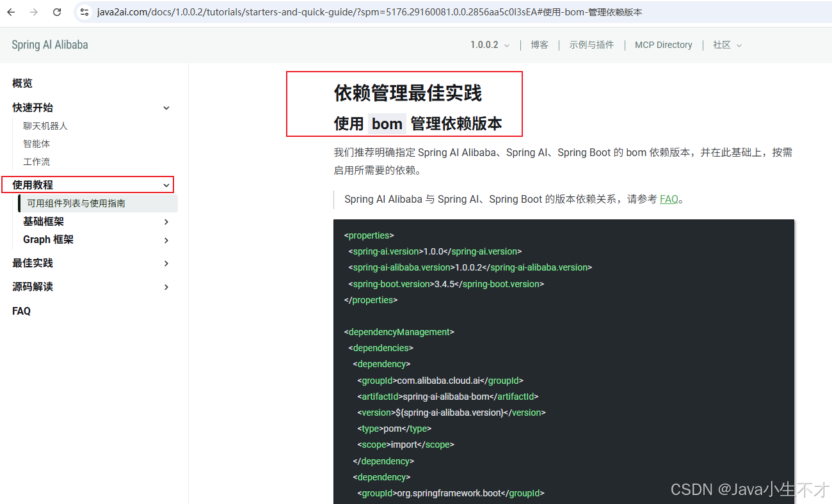Select 快速开始 sidebar section label

[x=33, y=107]
